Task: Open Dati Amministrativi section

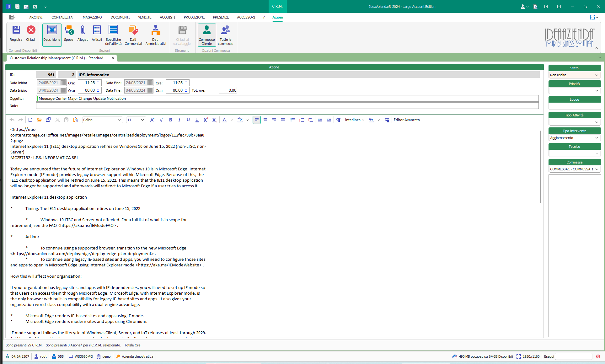Action: pyautogui.click(x=156, y=35)
